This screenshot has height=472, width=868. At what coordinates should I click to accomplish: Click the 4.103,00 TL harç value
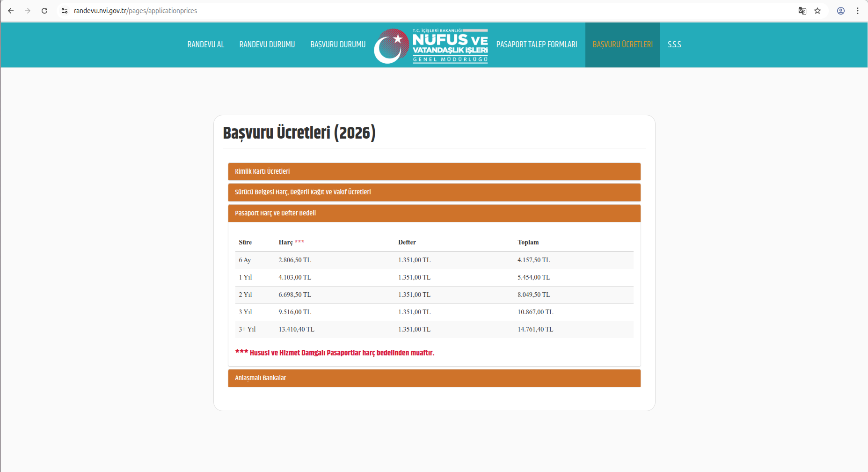[x=295, y=277]
